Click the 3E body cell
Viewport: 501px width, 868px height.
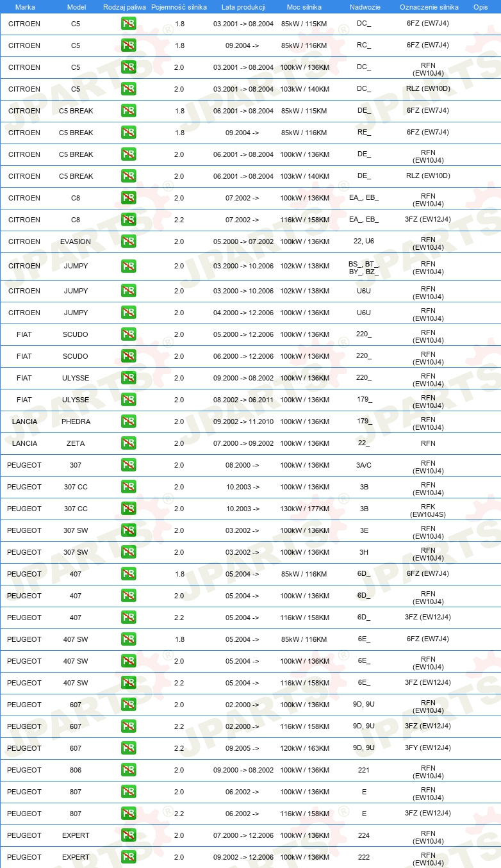pos(364,530)
